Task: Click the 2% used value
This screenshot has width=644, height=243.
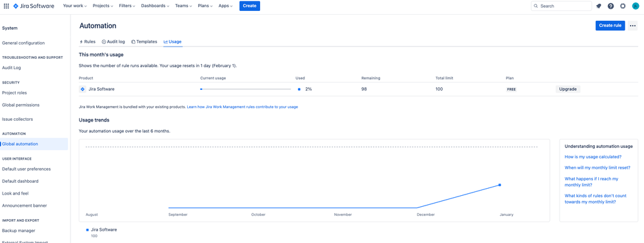Action: coord(308,89)
